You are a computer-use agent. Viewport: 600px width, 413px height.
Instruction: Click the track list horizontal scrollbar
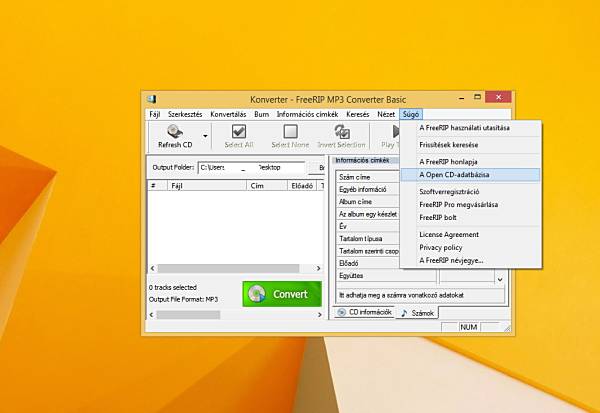[x=235, y=268]
